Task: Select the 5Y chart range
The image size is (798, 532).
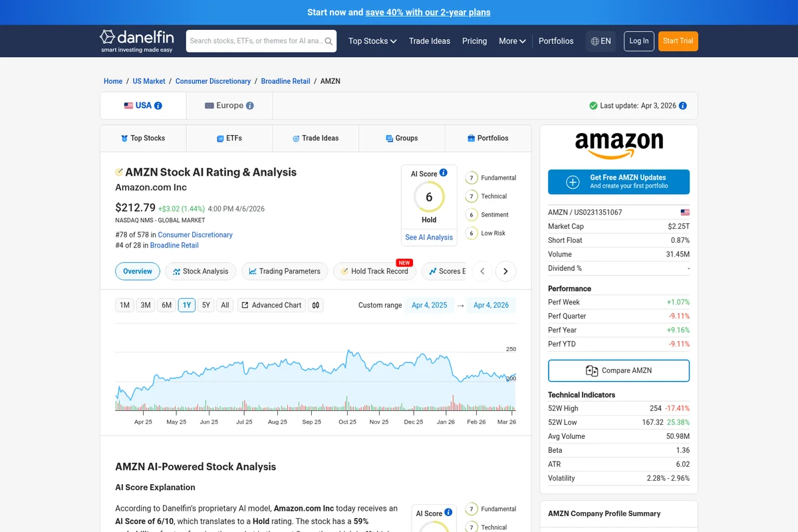Action: tap(206, 305)
